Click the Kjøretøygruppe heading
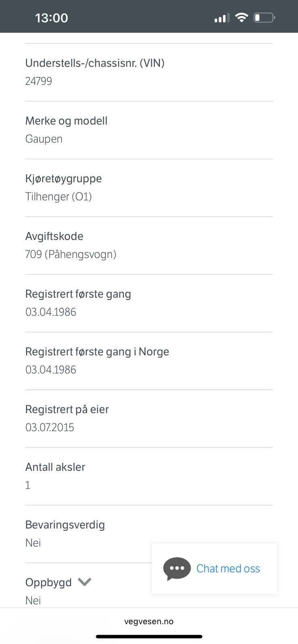Image resolution: width=298 pixels, height=644 pixels. (x=63, y=178)
